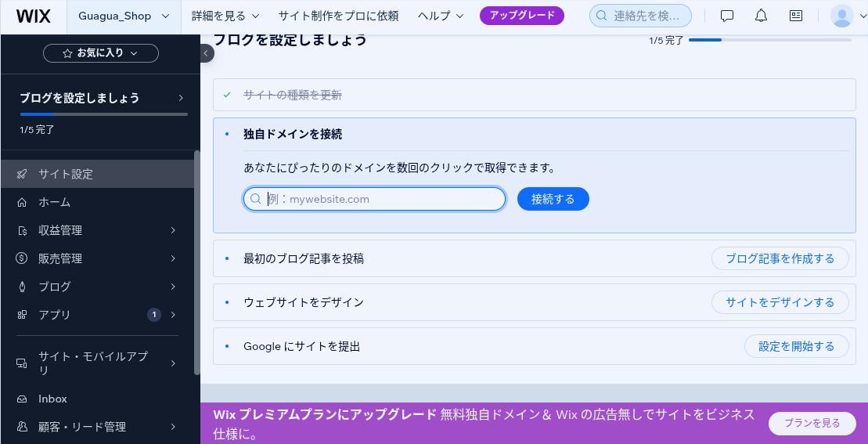The width and height of the screenshot is (868, 444).
Task: Click the user profile avatar
Action: (842, 16)
